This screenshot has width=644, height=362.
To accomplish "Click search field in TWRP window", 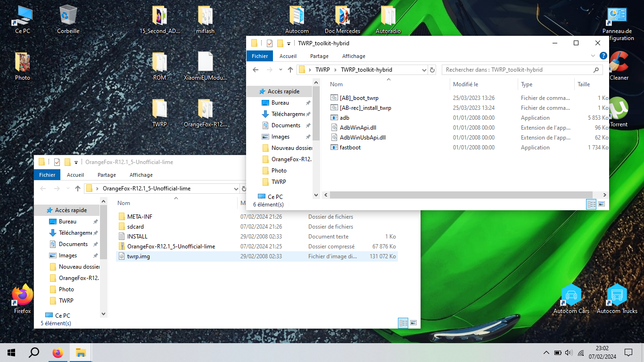I will [522, 70].
